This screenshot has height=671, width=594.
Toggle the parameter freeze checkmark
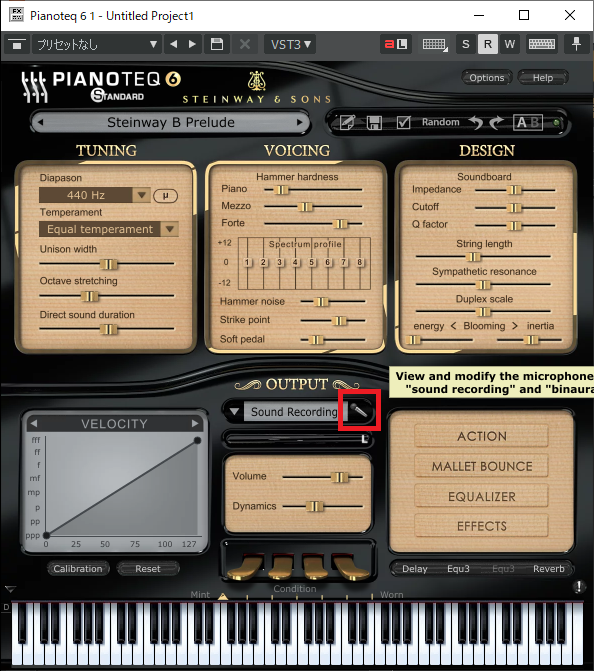coord(403,123)
